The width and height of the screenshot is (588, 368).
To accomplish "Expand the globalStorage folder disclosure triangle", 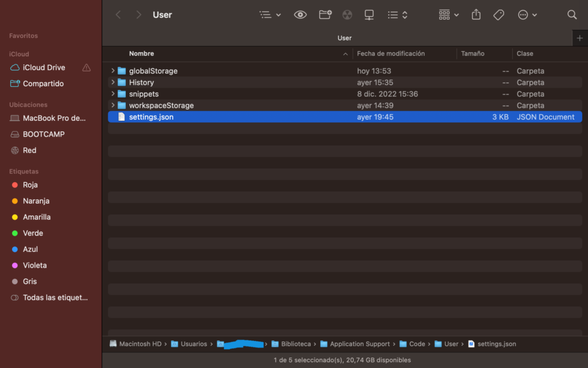I will pyautogui.click(x=113, y=71).
